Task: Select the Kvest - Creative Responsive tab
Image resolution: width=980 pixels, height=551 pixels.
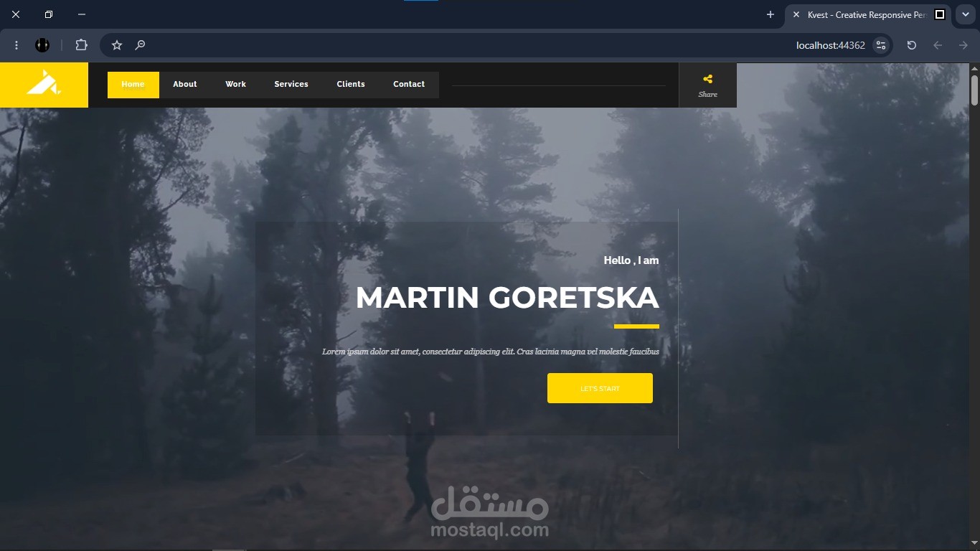Action: point(869,15)
